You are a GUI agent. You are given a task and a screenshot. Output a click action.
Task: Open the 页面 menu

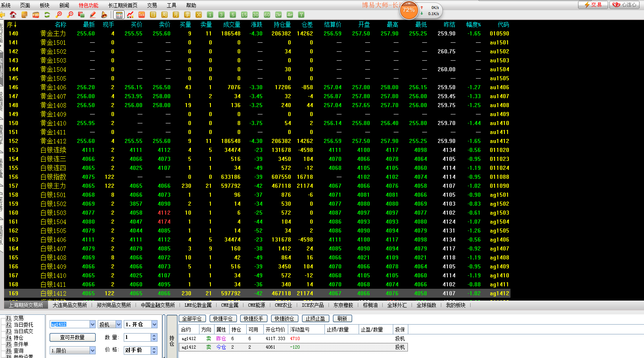[25, 5]
